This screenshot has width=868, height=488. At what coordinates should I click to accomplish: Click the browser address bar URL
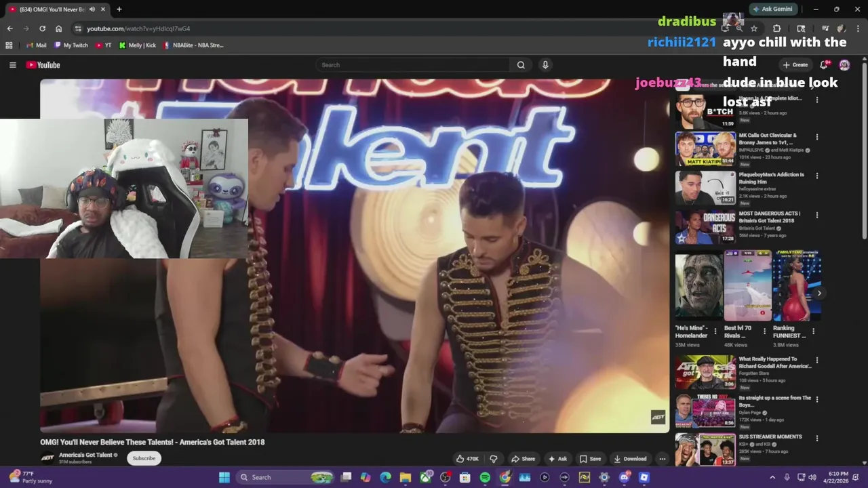(138, 28)
